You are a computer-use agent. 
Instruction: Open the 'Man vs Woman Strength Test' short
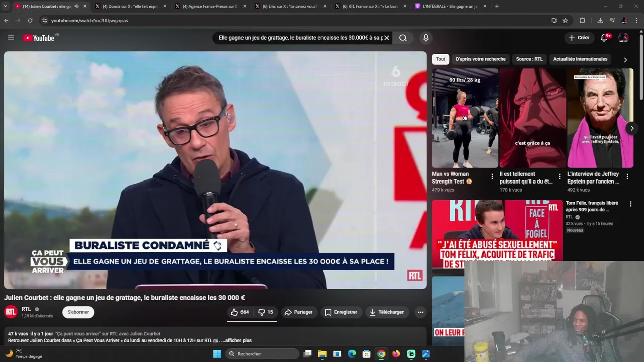pyautogui.click(x=465, y=118)
